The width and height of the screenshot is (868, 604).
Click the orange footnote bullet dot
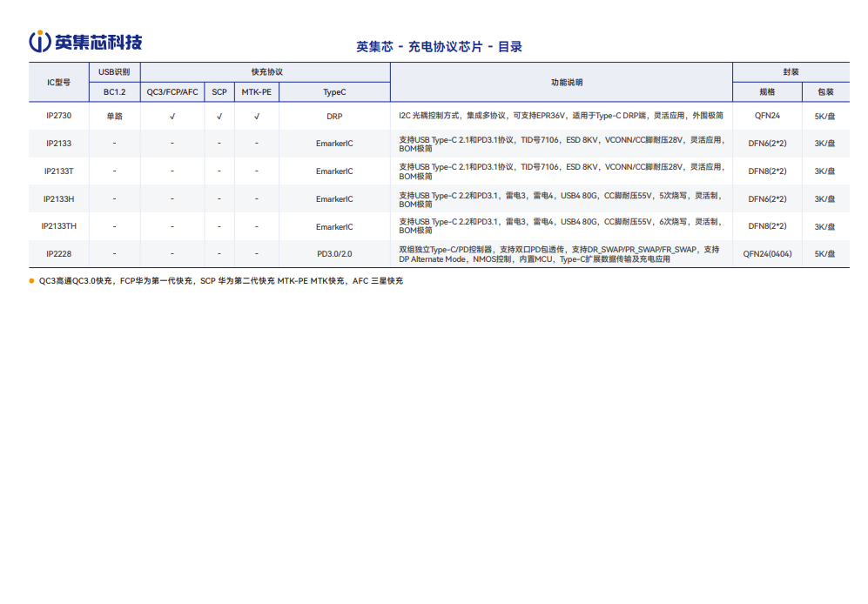tap(31, 281)
